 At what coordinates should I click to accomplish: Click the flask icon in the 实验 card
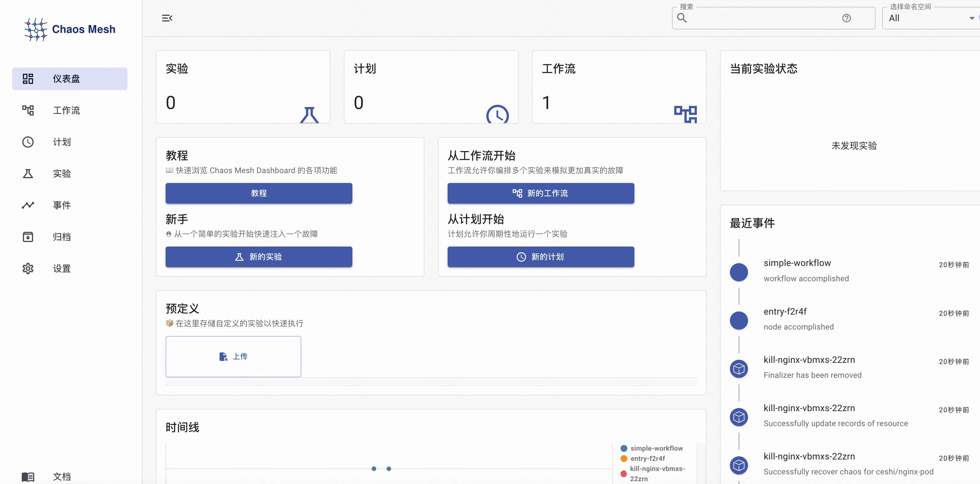tap(309, 115)
